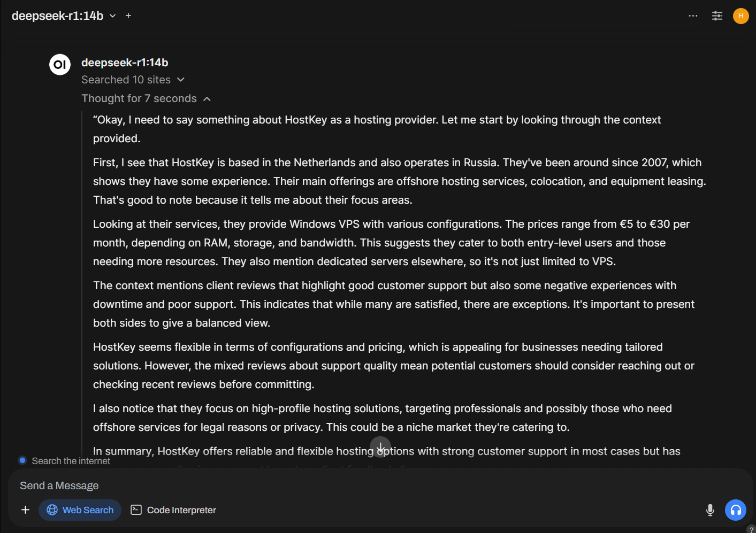The image size is (756, 533).
Task: Start voice dictation with the microphone icon
Action: pos(710,510)
